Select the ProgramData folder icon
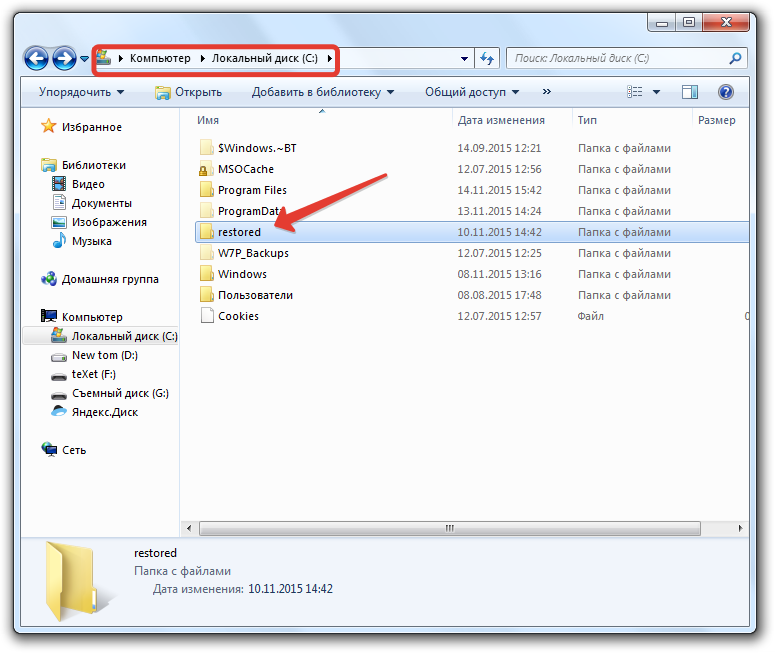The image size is (775, 653). [206, 211]
